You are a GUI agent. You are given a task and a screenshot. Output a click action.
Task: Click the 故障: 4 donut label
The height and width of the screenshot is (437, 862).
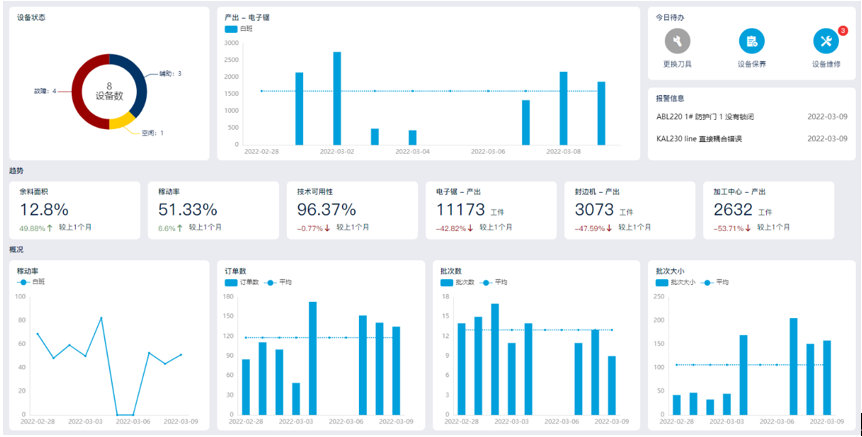click(45, 91)
